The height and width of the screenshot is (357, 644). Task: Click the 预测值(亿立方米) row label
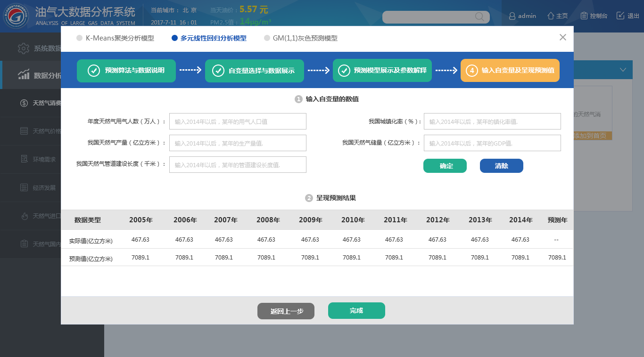(91, 259)
